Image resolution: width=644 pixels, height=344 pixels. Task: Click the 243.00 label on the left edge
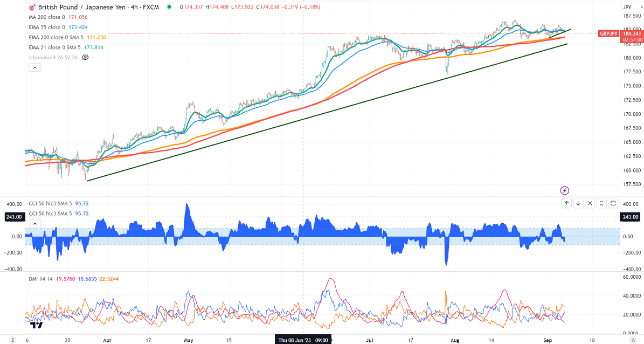tap(14, 217)
